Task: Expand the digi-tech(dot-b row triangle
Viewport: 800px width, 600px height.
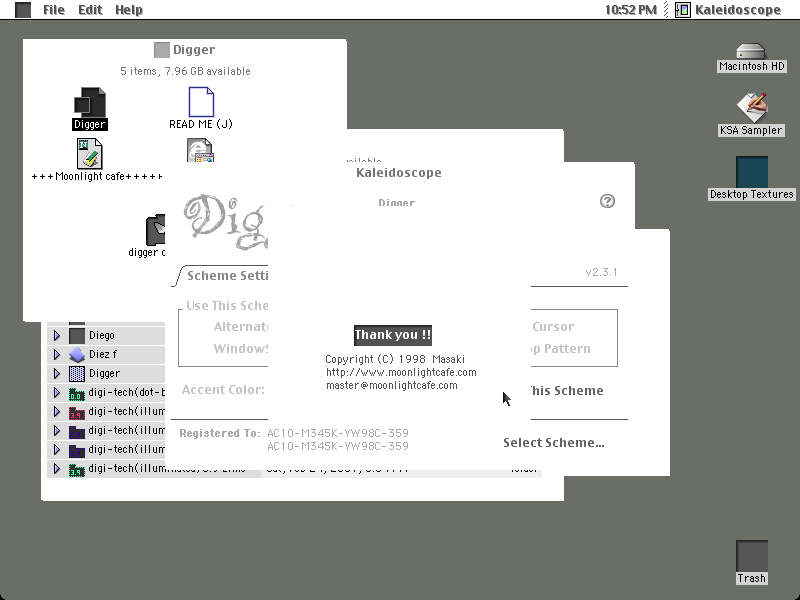Action: click(57, 392)
